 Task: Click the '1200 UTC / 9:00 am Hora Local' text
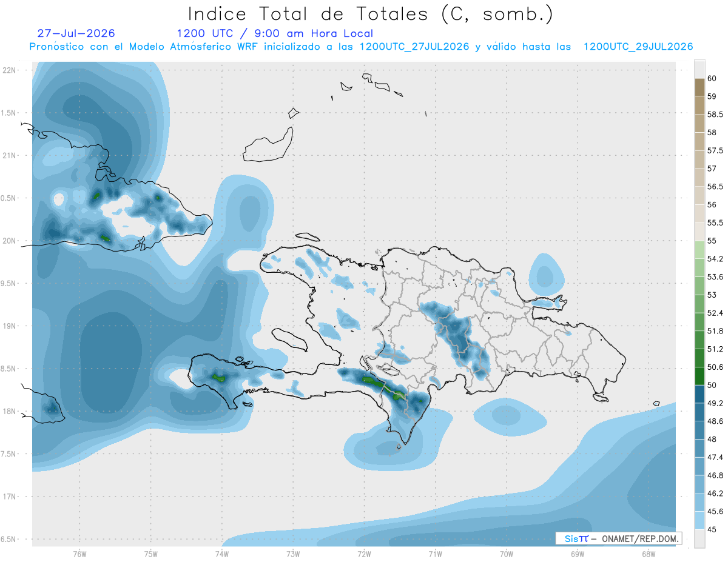tap(275, 34)
